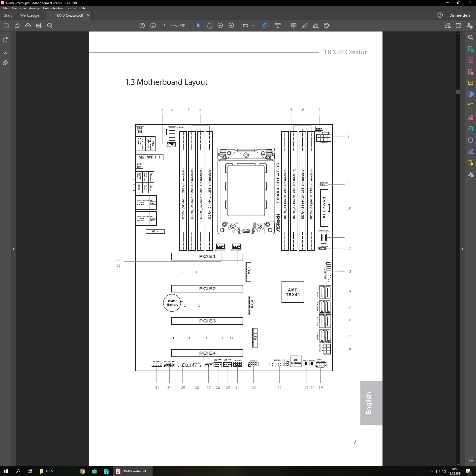Expand right pane with bottom arrow icon
Image resolution: width=476 pixels, height=476 pixels.
(471, 461)
